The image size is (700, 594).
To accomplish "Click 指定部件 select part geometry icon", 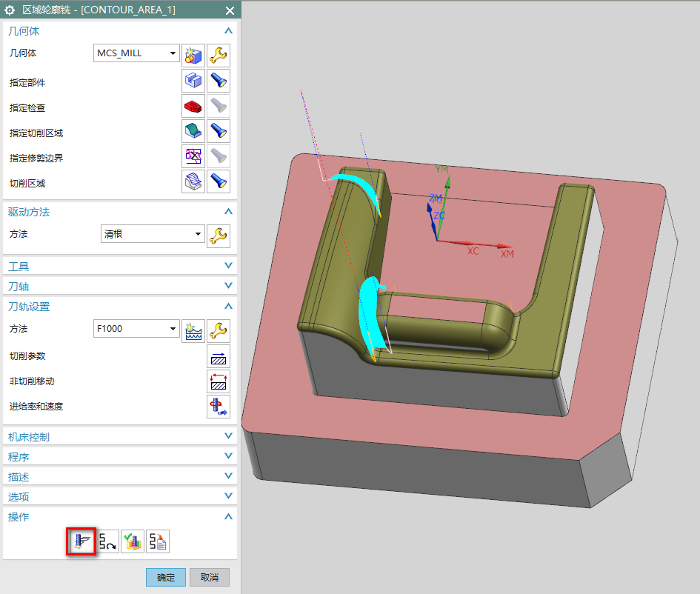I will click(x=193, y=80).
